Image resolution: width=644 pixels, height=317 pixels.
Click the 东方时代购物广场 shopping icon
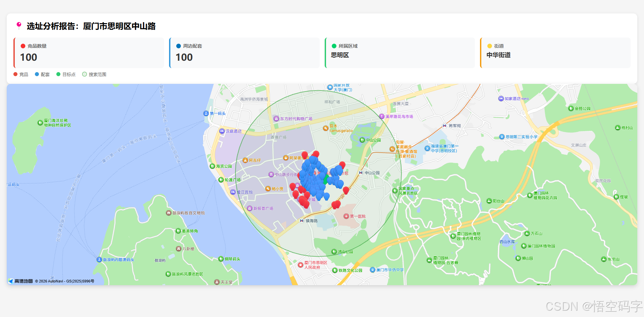point(276,119)
